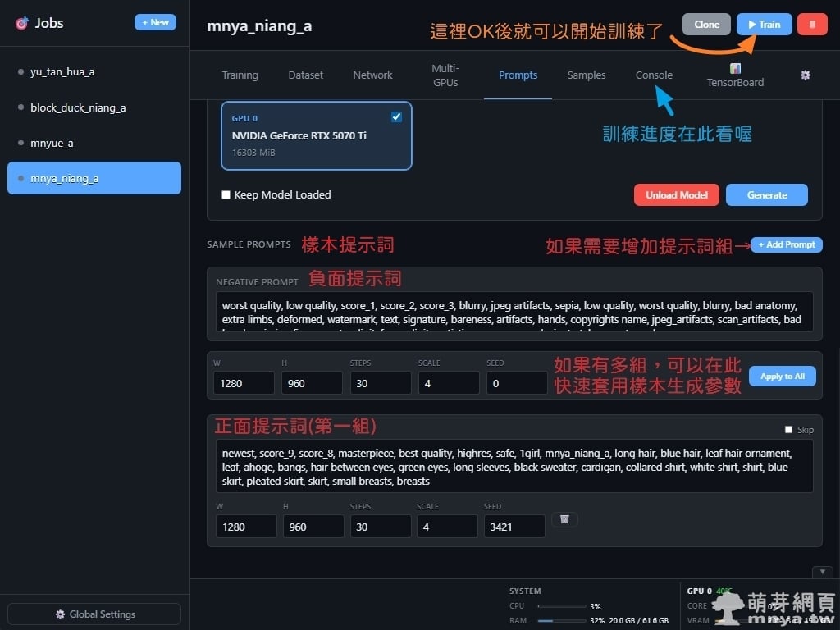Click the Add Prompt button
This screenshot has width=840, height=630.
click(786, 244)
